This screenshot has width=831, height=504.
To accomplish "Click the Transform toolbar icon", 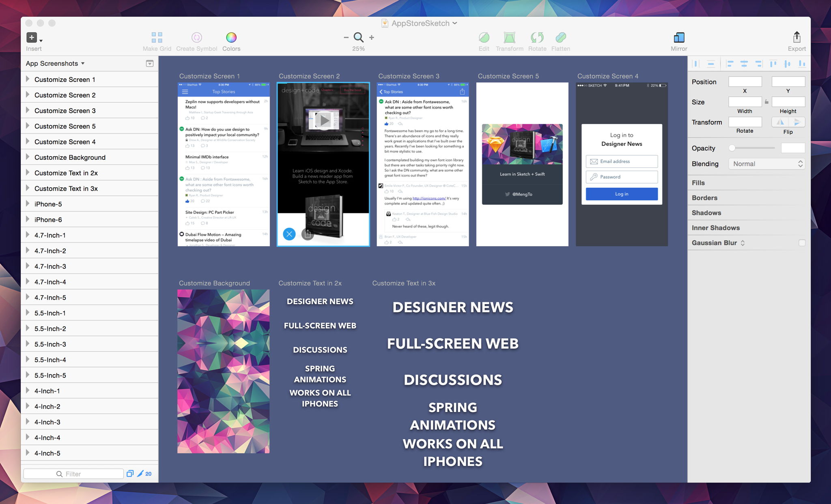I will [x=509, y=38].
